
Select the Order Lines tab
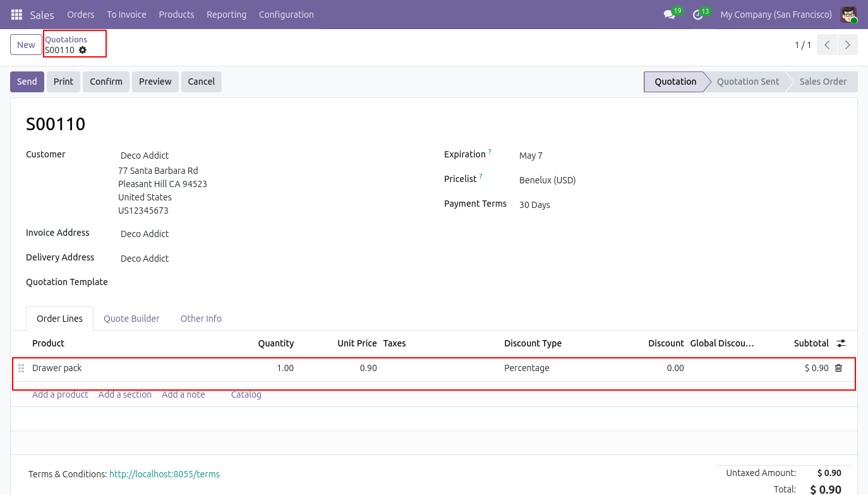pos(59,319)
